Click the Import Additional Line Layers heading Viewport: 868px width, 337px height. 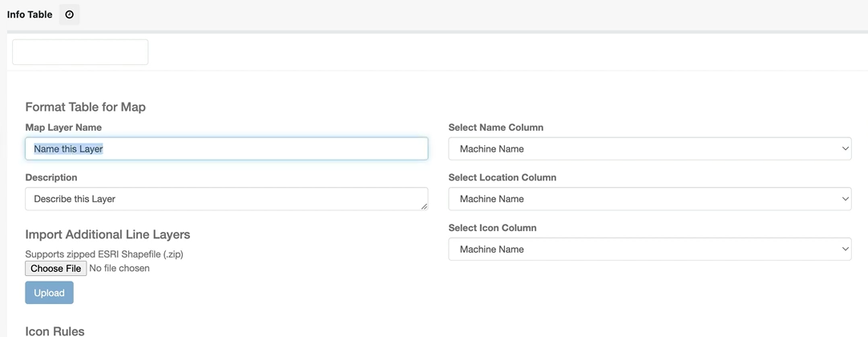107,234
